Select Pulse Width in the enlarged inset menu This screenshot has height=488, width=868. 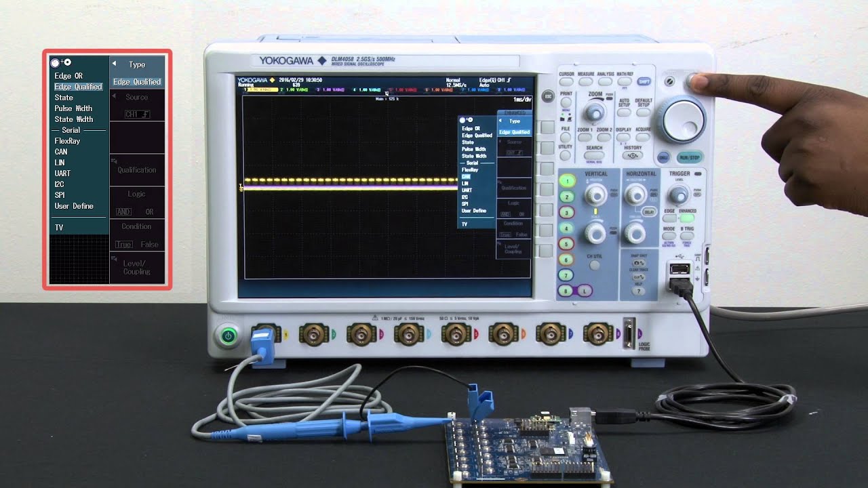click(x=73, y=108)
